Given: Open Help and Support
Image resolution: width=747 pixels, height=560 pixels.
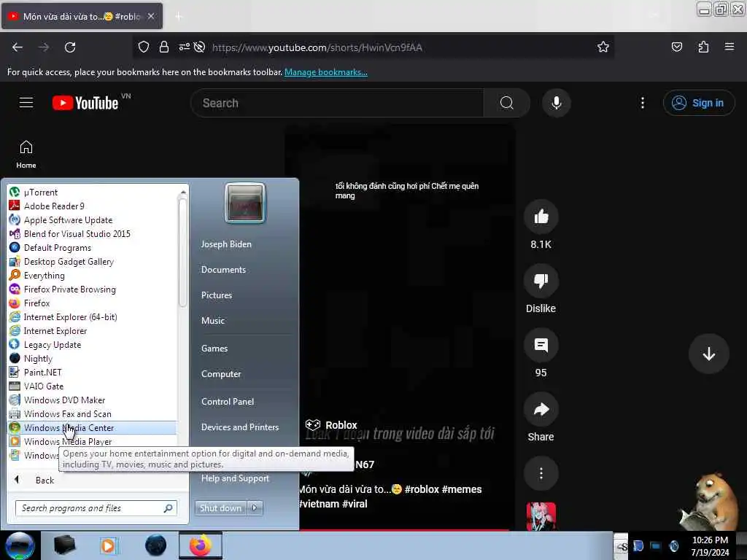Looking at the screenshot, I should [236, 478].
